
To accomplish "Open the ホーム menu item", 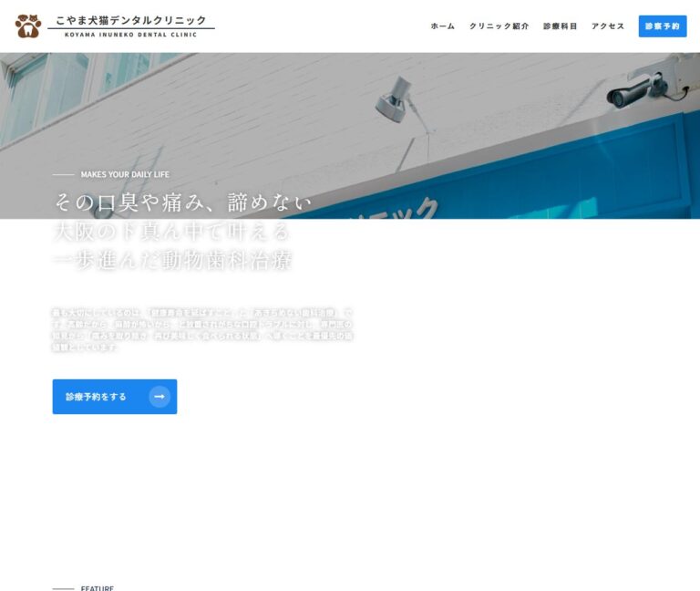I will pyautogui.click(x=442, y=26).
